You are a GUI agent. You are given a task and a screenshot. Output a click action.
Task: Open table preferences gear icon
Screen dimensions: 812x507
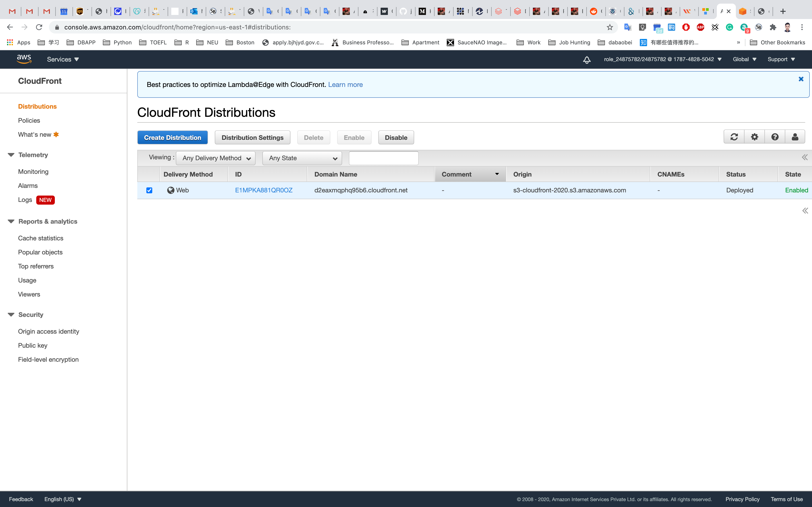coord(754,137)
